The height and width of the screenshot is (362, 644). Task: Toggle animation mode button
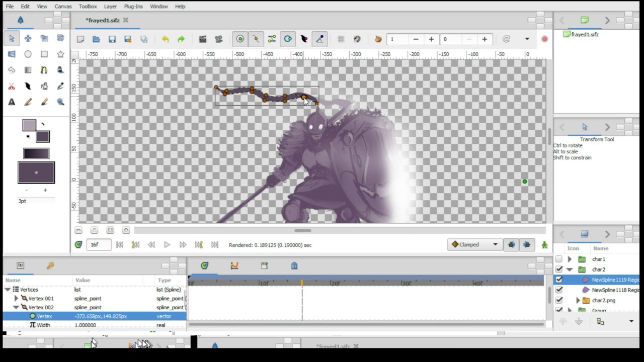click(x=544, y=245)
